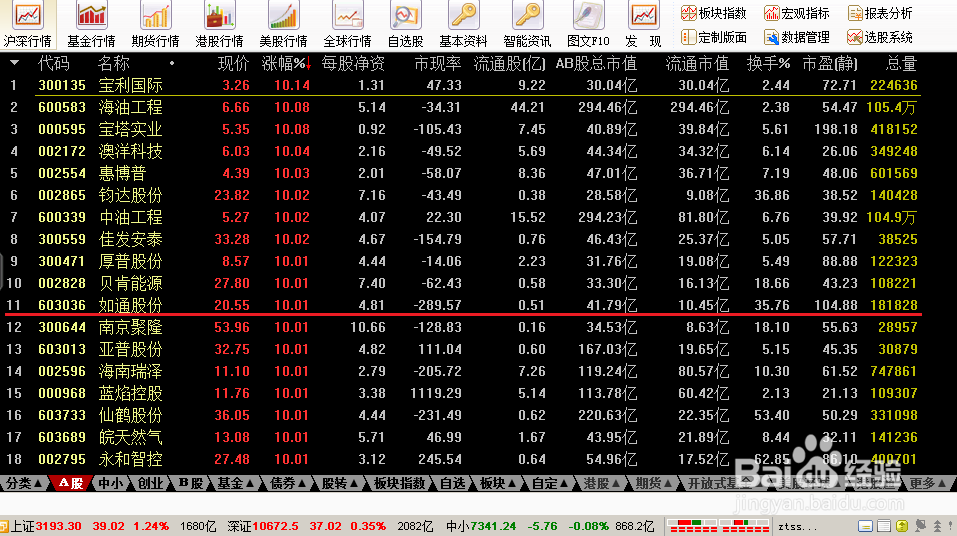This screenshot has height=536, width=957.
Task: Open 期货行情 futures quotes icon
Action: click(156, 25)
